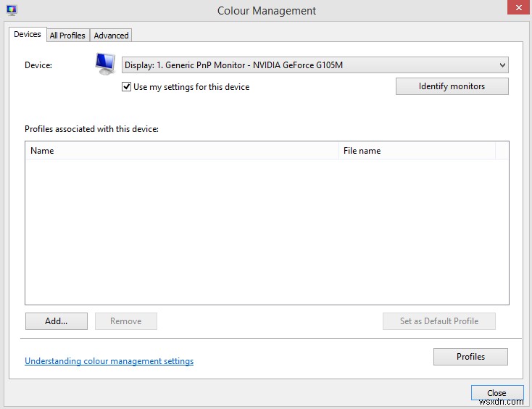Switch to the Devices tab
Viewport: 532px width, 409px height.
point(28,34)
